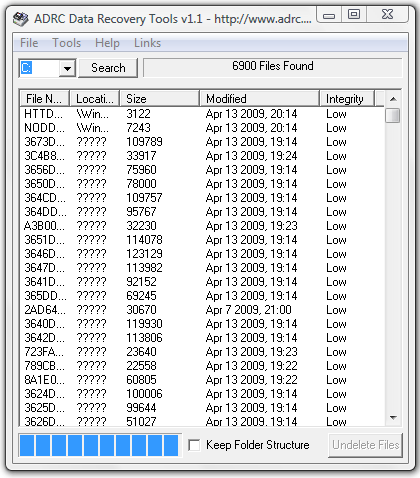Click the blue search progress bar
This screenshot has width=420, height=478.
99,445
